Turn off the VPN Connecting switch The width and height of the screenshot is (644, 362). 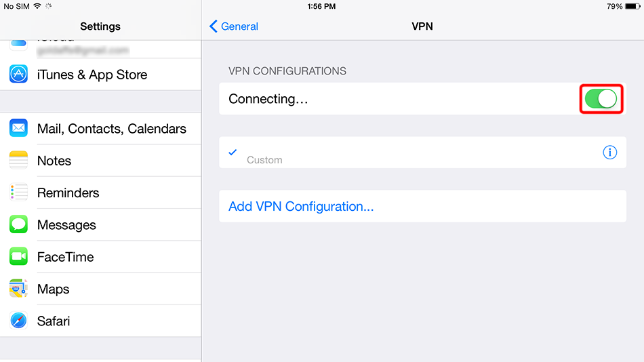tap(602, 99)
